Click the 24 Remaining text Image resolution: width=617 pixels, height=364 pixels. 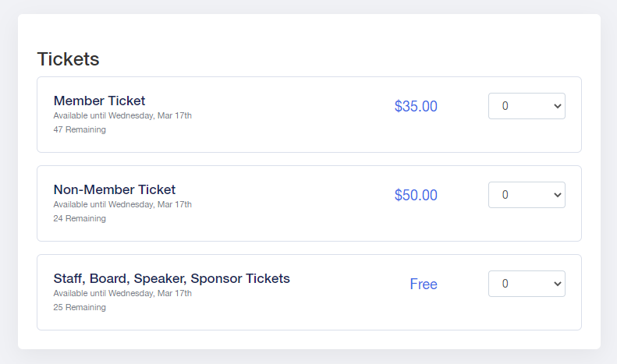[80, 219]
